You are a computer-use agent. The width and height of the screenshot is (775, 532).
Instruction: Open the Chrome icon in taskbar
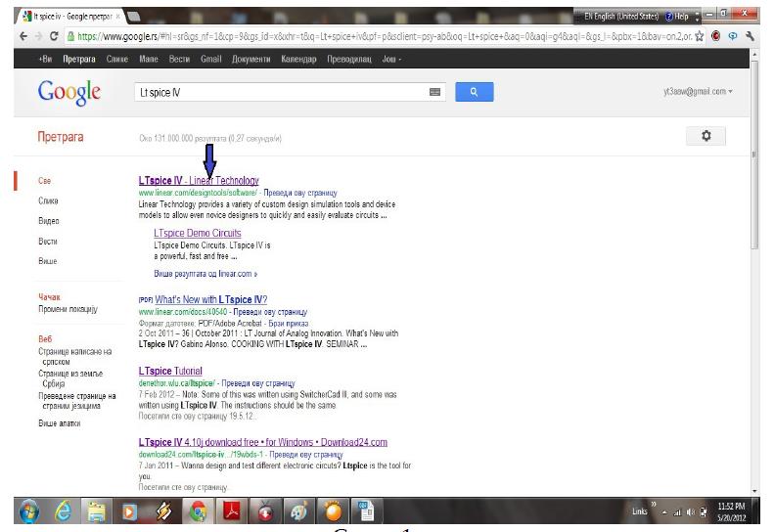199,511
